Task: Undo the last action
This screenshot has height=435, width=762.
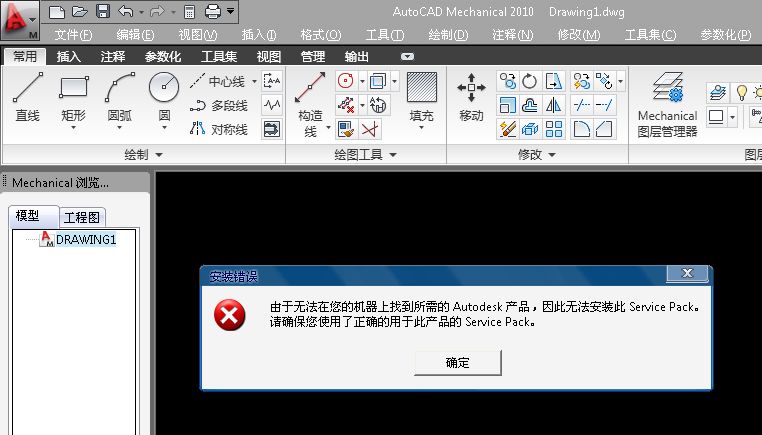Action: [x=126, y=11]
